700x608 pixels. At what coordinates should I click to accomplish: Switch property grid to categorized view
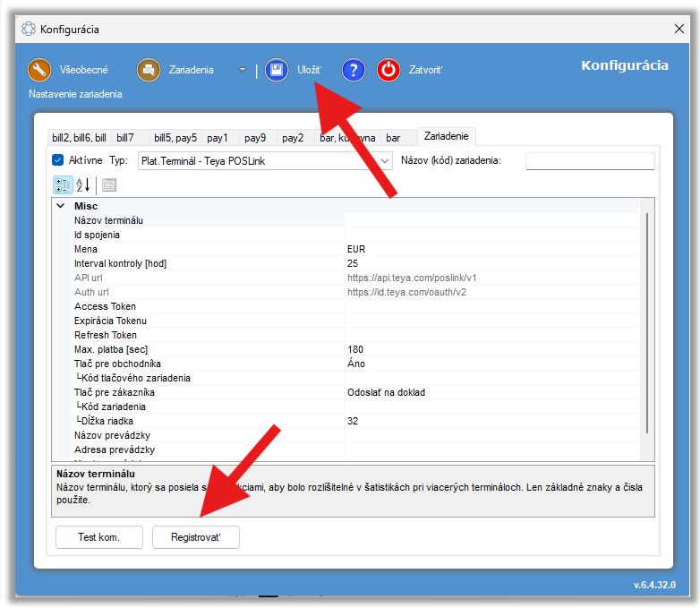coord(63,185)
